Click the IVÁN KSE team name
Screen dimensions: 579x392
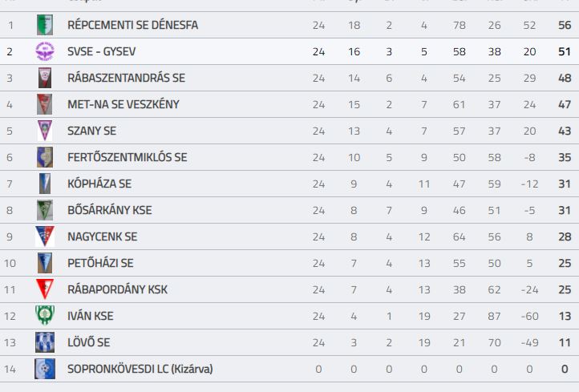(x=91, y=316)
